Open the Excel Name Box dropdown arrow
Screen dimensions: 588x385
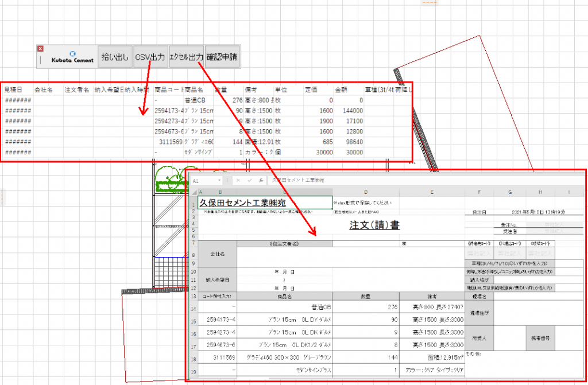coord(219,181)
